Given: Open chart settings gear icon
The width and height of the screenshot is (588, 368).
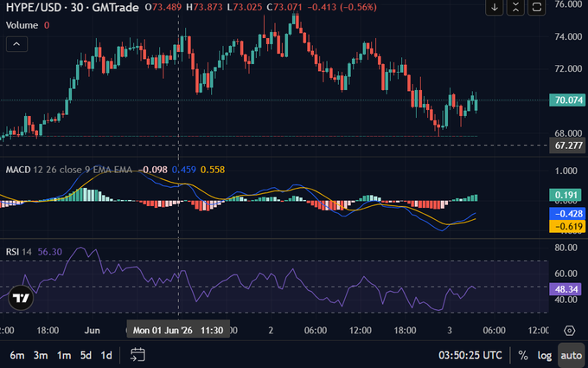Looking at the screenshot, I should 569,331.
